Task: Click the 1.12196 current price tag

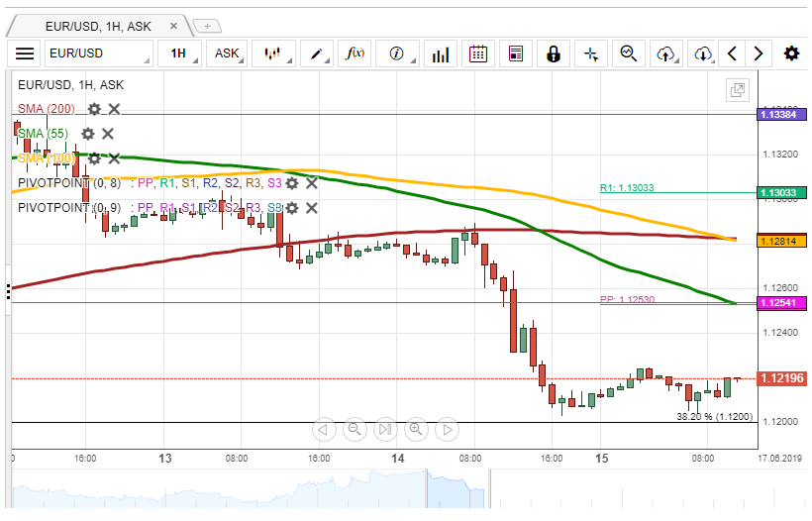Action: click(x=782, y=378)
